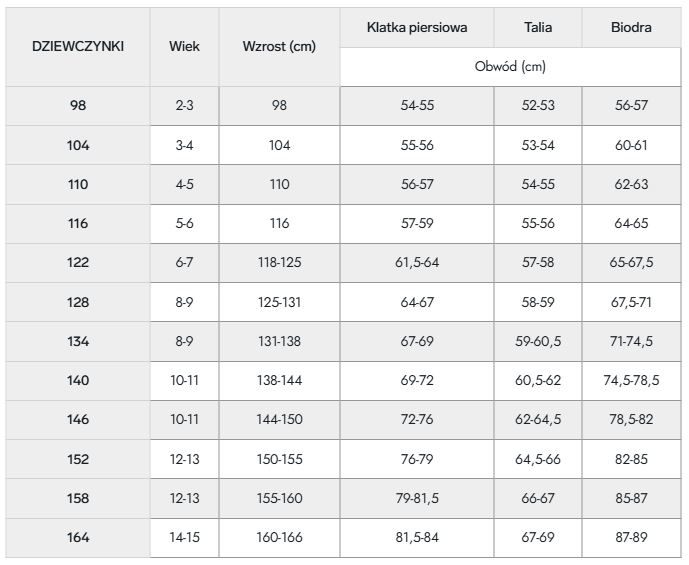Click the height cell 118-125
Image resolution: width=689 pixels, height=565 pixels.
click(279, 263)
